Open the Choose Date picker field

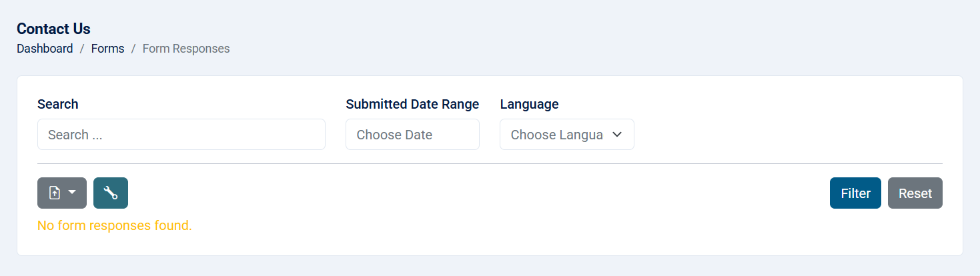coord(412,135)
